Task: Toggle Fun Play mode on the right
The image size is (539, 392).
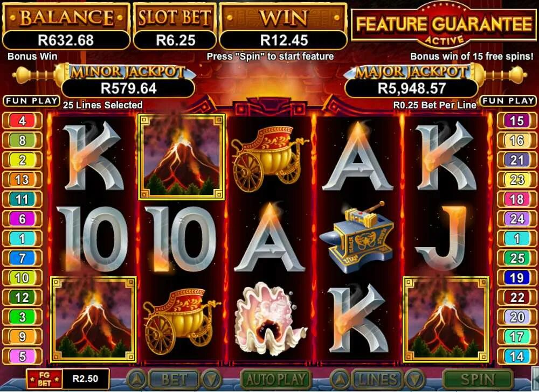Action: pyautogui.click(x=508, y=101)
